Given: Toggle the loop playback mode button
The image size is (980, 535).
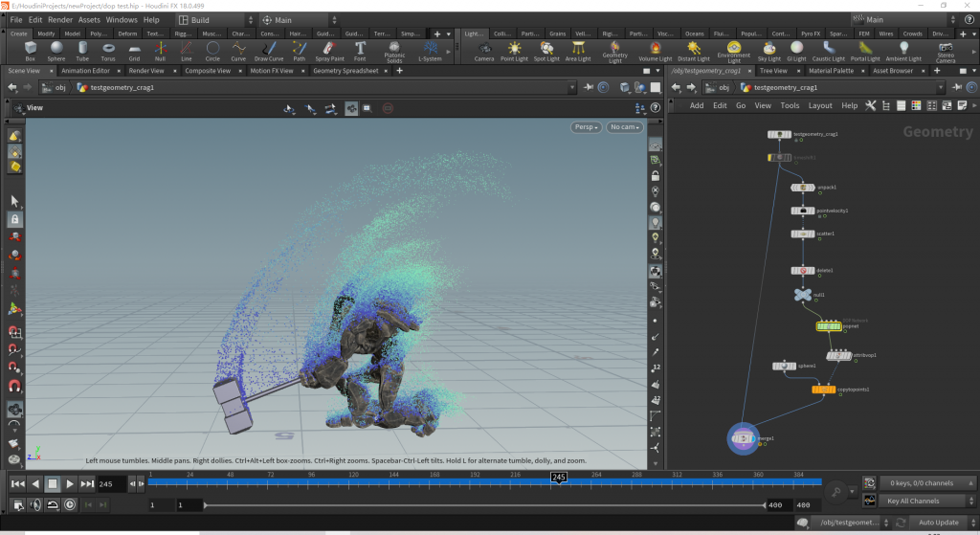Looking at the screenshot, I should [x=53, y=504].
